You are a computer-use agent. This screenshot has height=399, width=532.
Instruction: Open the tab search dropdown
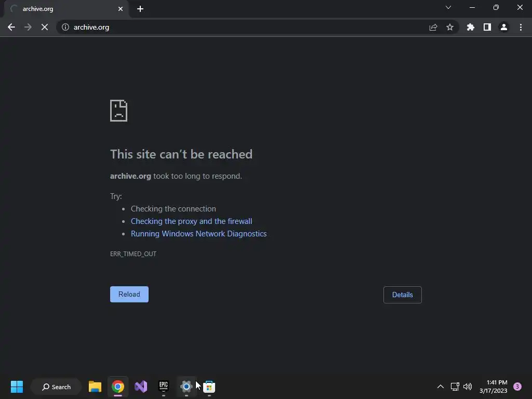(x=448, y=7)
